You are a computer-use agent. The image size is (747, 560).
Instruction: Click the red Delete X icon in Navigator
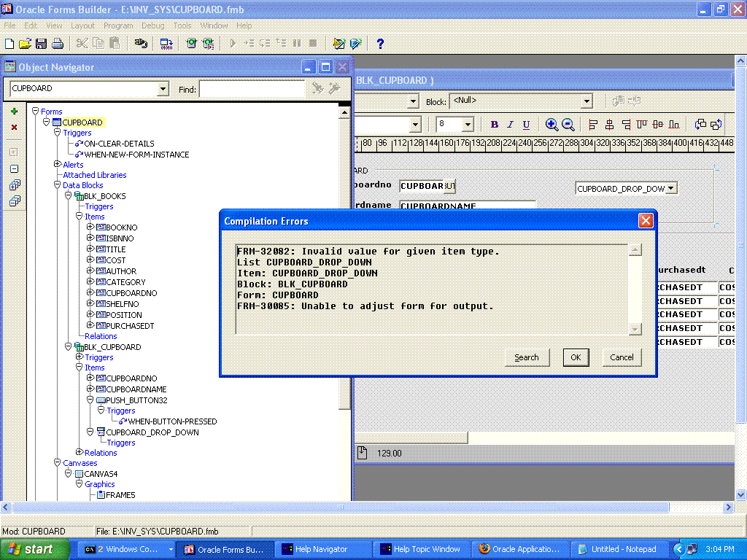point(15,127)
